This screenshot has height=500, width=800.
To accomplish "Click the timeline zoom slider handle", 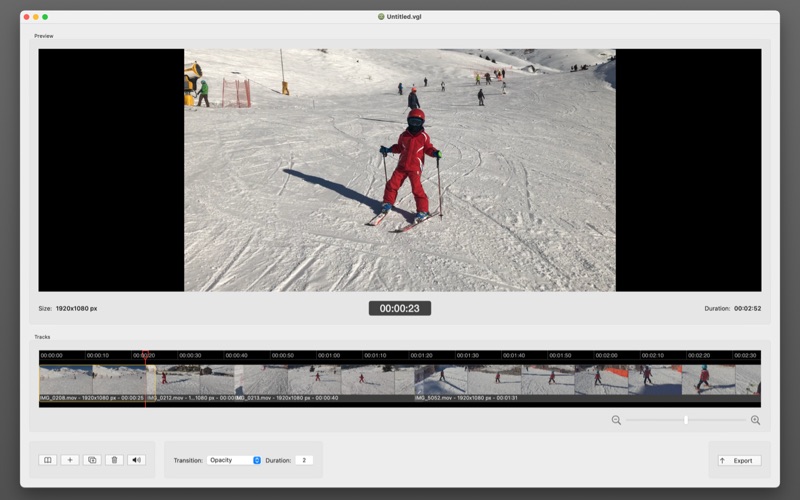I will coord(686,420).
